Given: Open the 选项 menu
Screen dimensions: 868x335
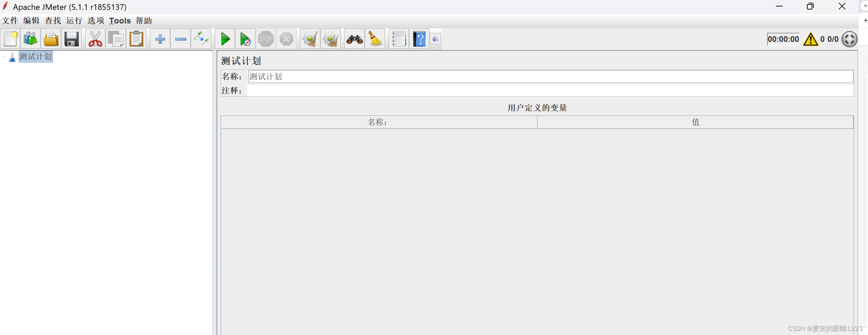Looking at the screenshot, I should [96, 21].
